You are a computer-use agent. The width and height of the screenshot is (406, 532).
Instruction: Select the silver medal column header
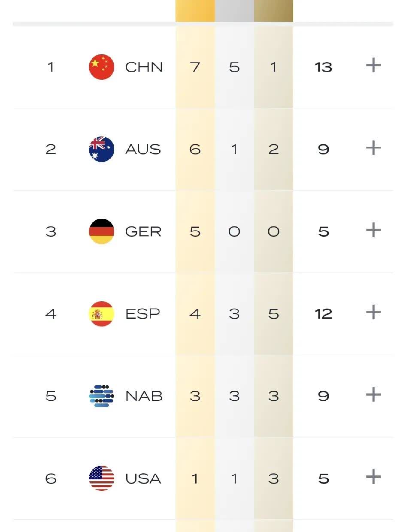point(234,11)
